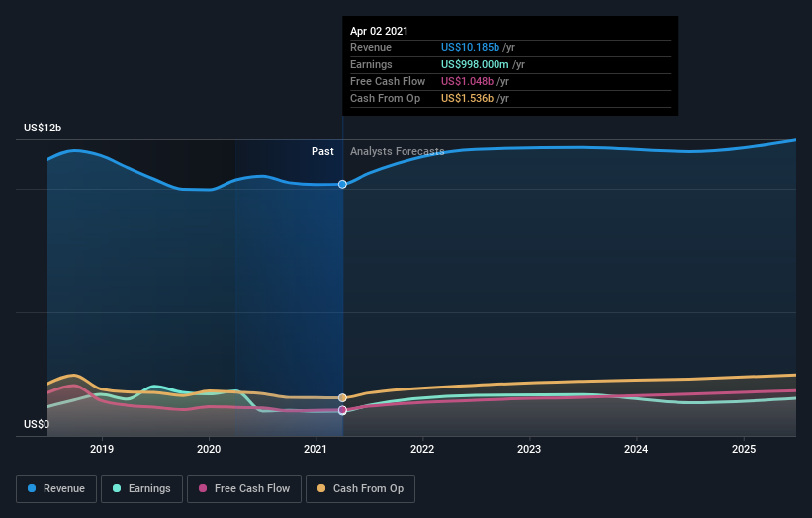Click the 2020 x-axis label

(209, 449)
